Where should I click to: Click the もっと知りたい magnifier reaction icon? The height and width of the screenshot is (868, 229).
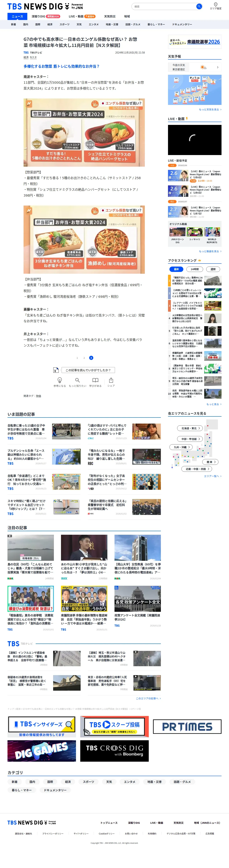click(x=77, y=380)
